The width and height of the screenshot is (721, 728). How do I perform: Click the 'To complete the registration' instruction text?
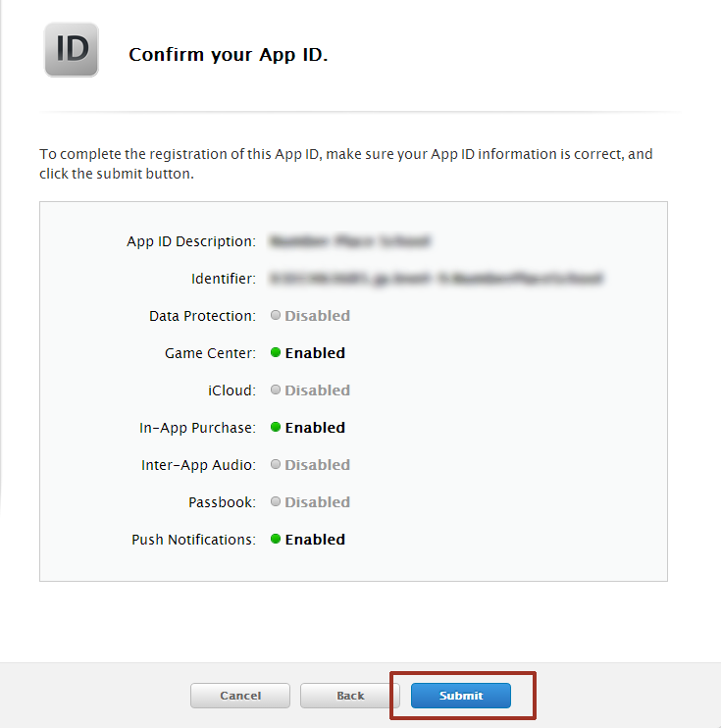pos(346,164)
